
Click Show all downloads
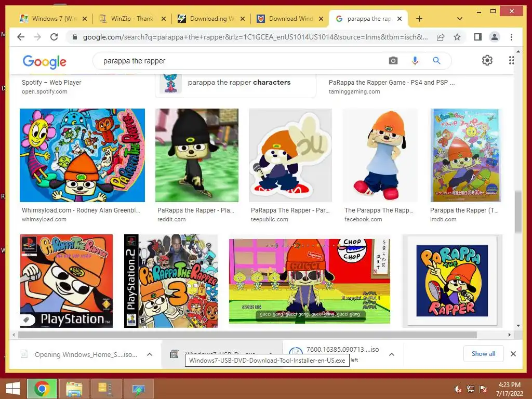click(484, 354)
